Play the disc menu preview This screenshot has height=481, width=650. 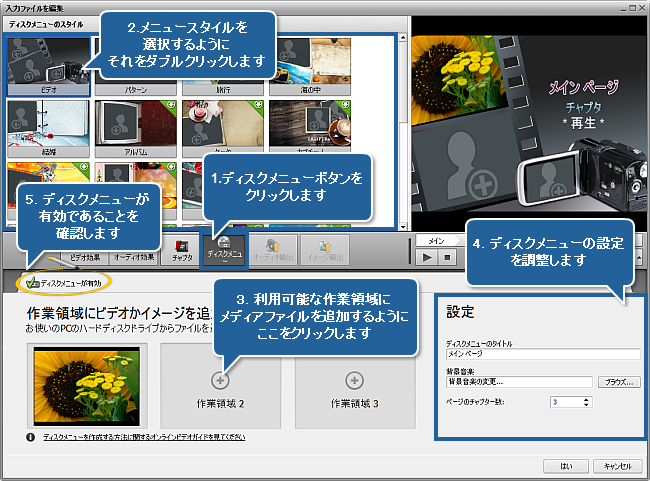pyautogui.click(x=427, y=258)
